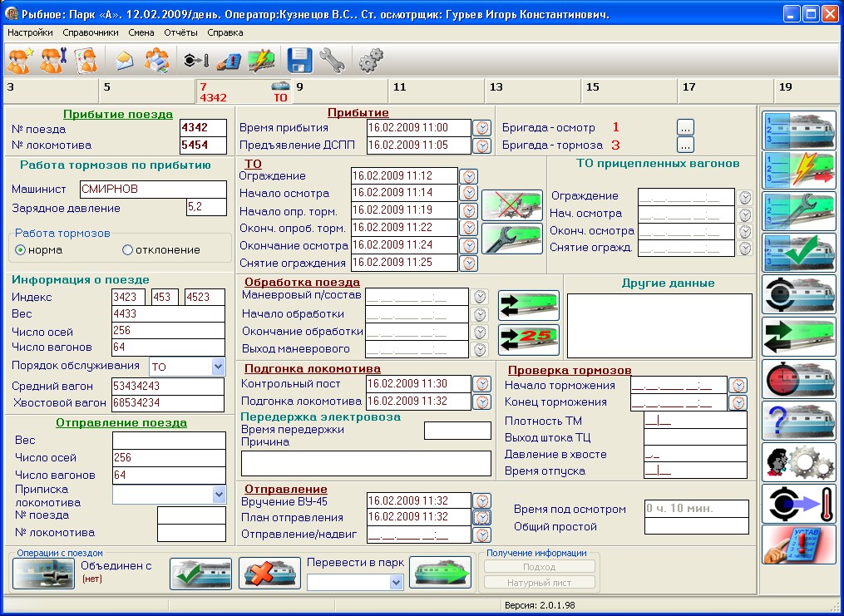Viewport: 844px width, 616px height.
Task: Click the Причина text area
Action: point(366,463)
